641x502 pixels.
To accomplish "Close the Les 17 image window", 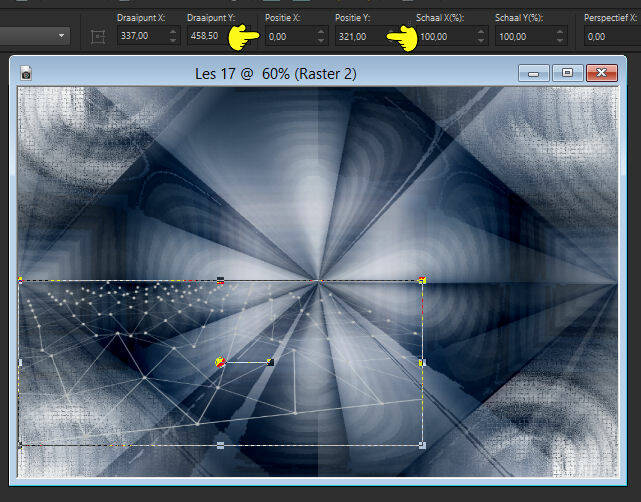I will [601, 73].
